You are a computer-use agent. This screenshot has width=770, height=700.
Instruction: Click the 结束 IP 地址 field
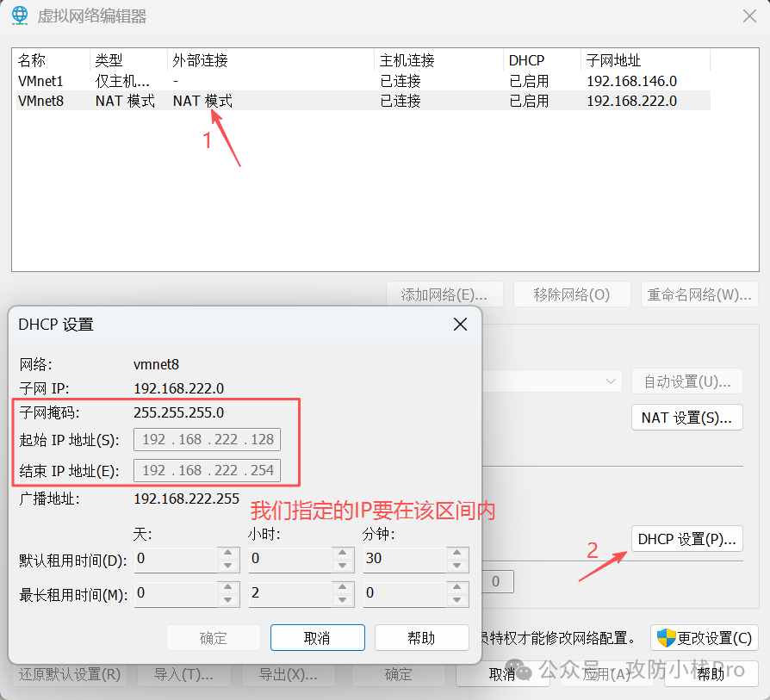pyautogui.click(x=208, y=470)
